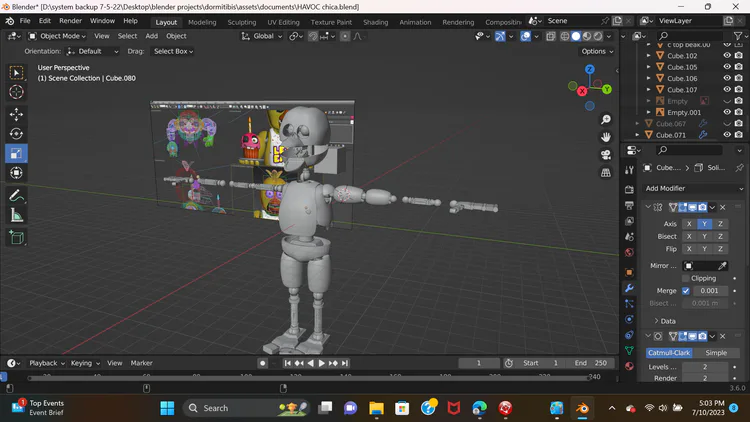Click the viewport zoom magnifier icon

click(606, 120)
